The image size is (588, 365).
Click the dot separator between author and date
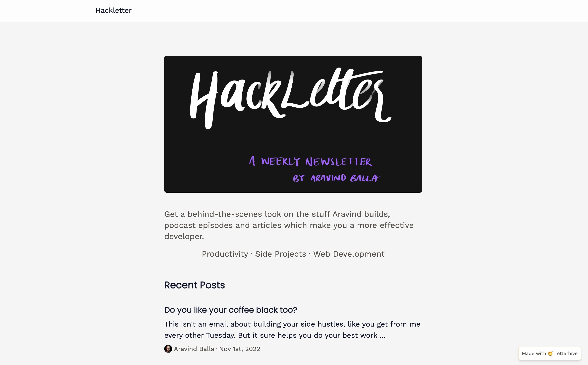(x=217, y=349)
